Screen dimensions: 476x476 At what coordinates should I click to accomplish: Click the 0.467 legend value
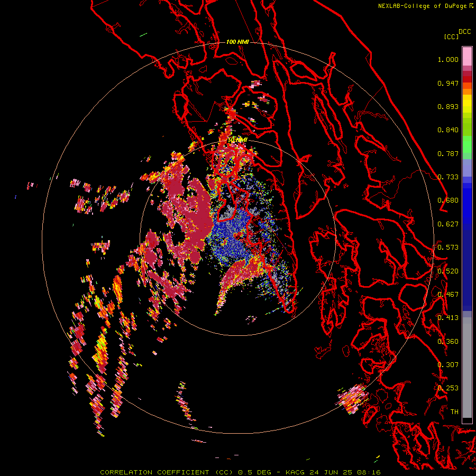pyautogui.click(x=448, y=295)
